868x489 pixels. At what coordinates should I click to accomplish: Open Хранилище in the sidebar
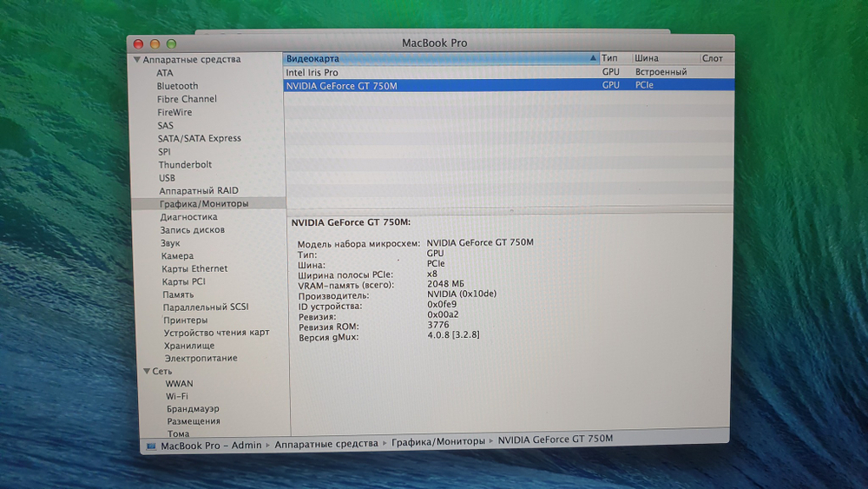tap(189, 346)
